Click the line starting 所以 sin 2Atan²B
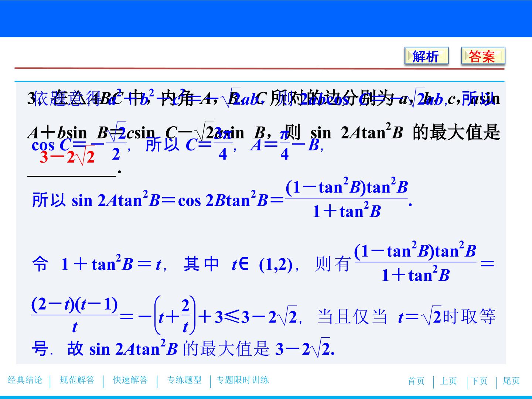The height and width of the screenshot is (399, 532). pyautogui.click(x=222, y=199)
